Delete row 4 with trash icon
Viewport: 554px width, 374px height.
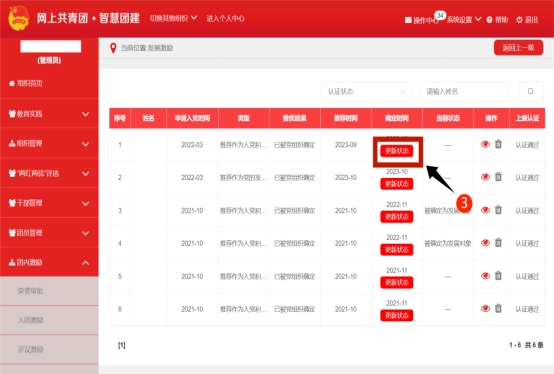click(498, 243)
